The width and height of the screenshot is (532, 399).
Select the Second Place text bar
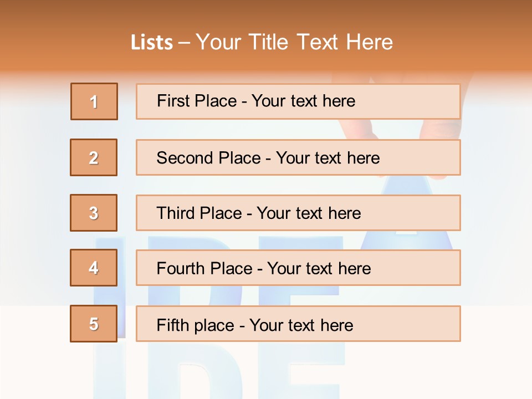coord(298,157)
